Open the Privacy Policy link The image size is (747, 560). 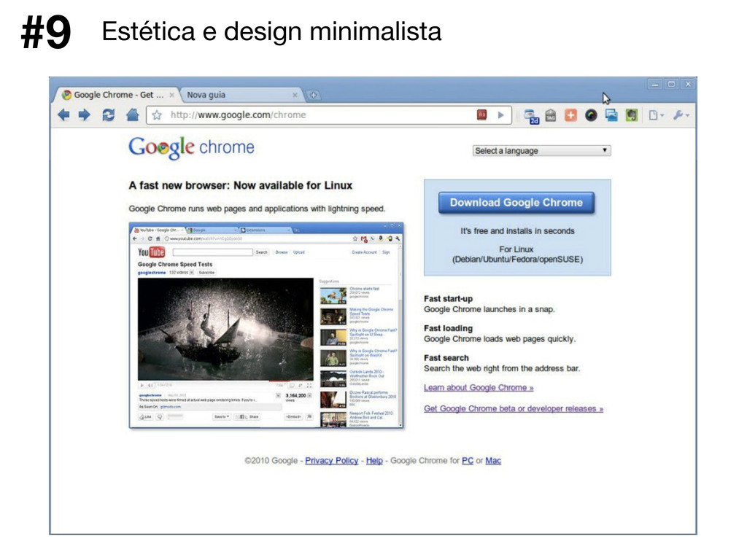(332, 461)
